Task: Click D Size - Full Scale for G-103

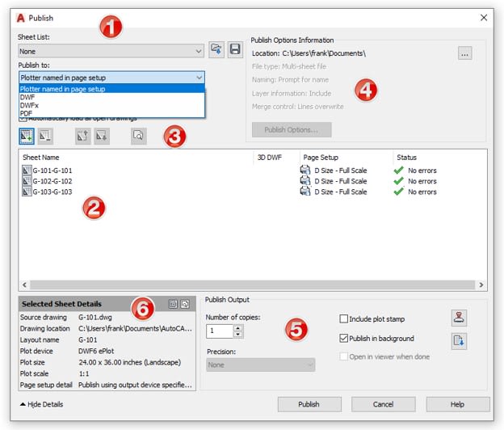Action: tap(340, 192)
